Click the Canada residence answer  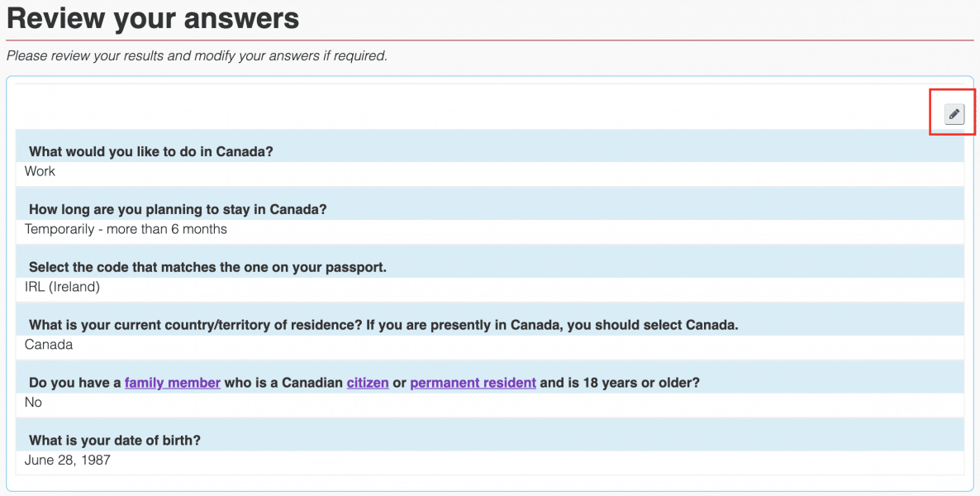(x=48, y=345)
